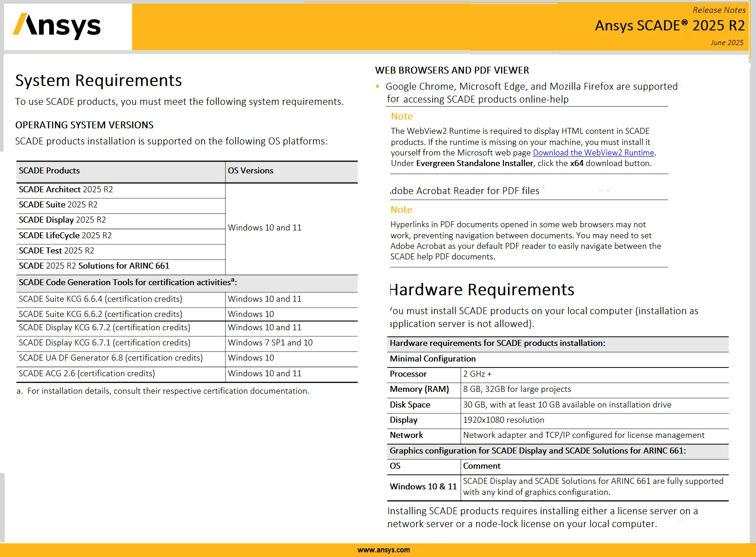Image resolution: width=756 pixels, height=557 pixels.
Task: Click the Windows 7 SP1 and 10 cell
Action: click(x=292, y=343)
